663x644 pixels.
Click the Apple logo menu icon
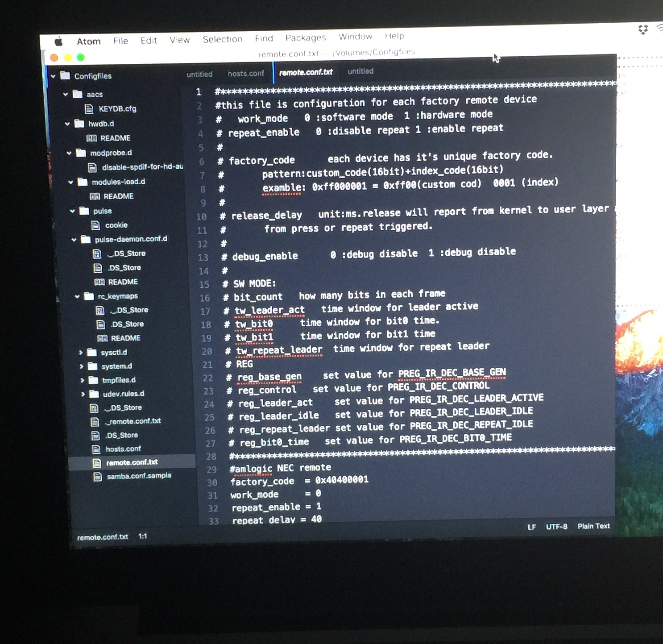pyautogui.click(x=58, y=42)
